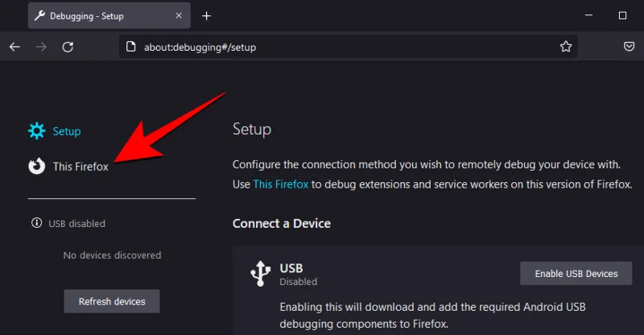644x335 pixels.
Task: Open the Pocket save icon
Action: [629, 47]
